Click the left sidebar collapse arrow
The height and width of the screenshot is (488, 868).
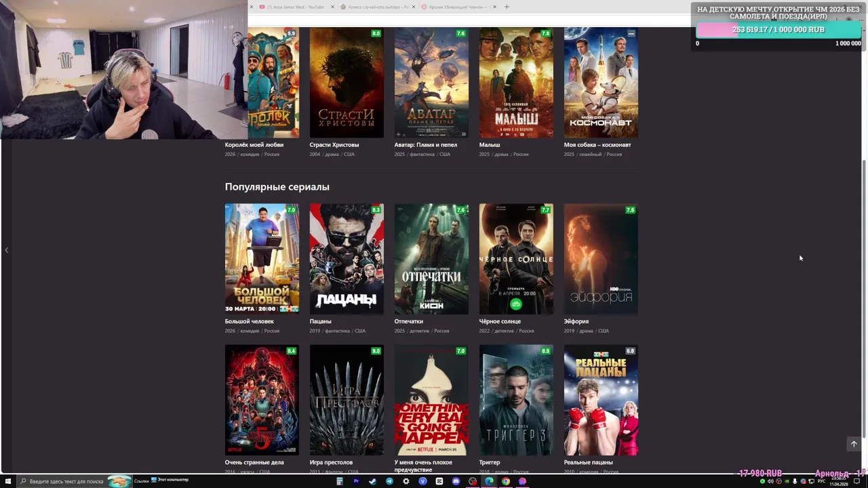coord(7,250)
